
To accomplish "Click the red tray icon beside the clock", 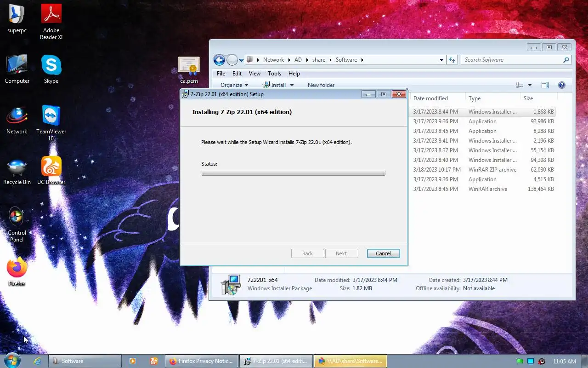I will point(542,361).
